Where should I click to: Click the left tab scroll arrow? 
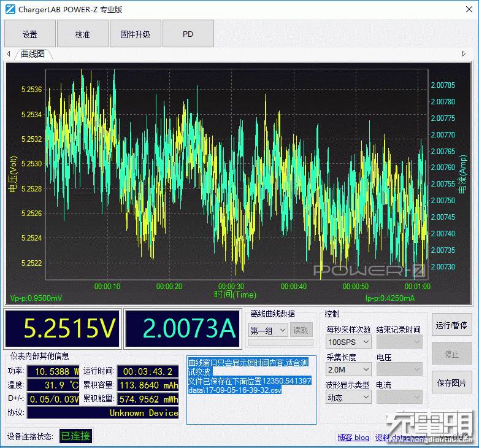pos(9,54)
